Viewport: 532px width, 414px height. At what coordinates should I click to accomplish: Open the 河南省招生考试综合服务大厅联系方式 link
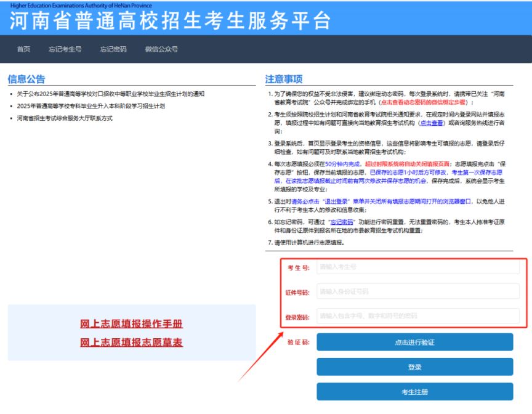65,118
